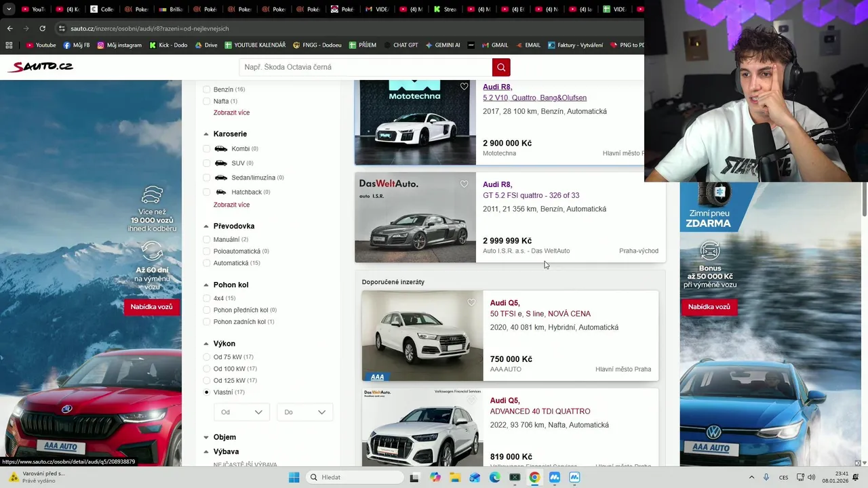Click right Nabídka vozů ad button
The image size is (868, 488).
pyautogui.click(x=709, y=307)
